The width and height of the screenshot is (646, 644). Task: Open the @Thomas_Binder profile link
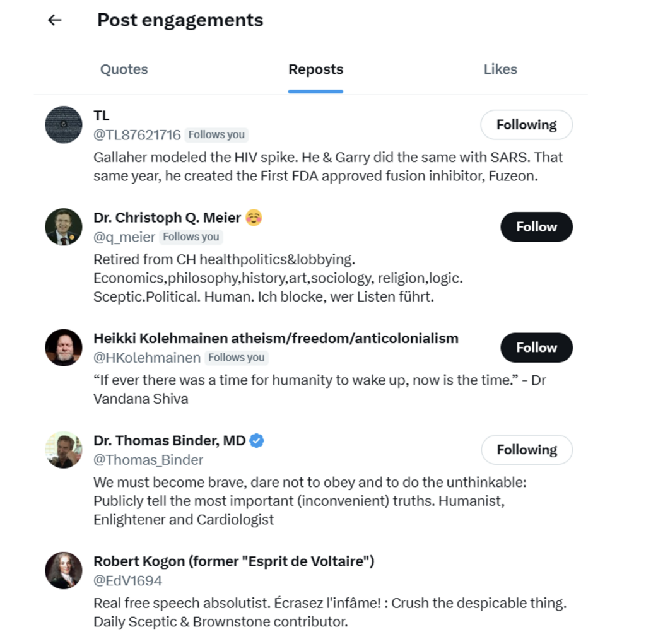(x=148, y=460)
